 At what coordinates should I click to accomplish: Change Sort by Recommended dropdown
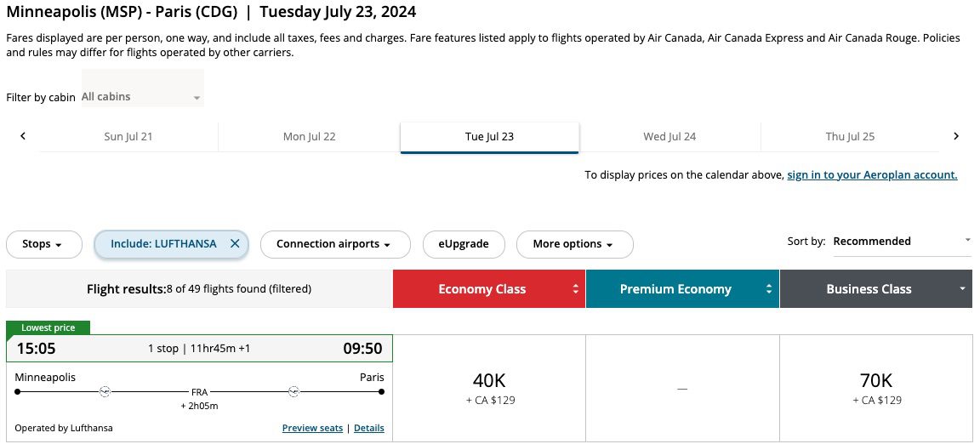click(x=901, y=242)
